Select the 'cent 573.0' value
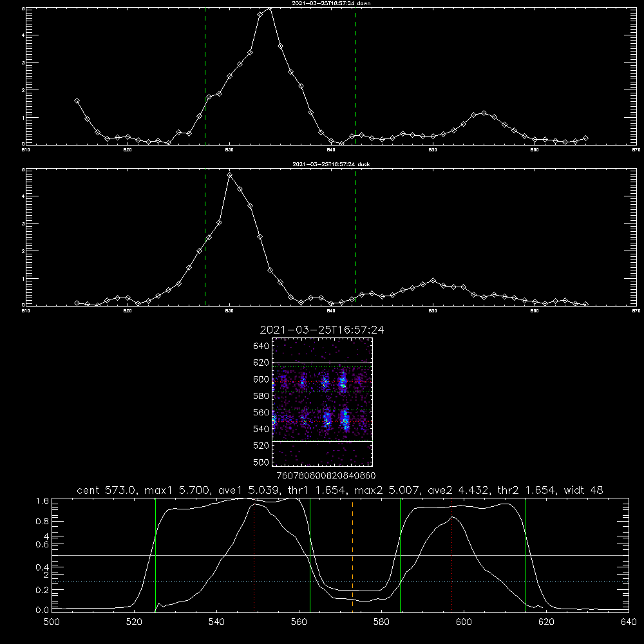Image resolution: width=644 pixels, height=644 pixels. click(x=107, y=490)
